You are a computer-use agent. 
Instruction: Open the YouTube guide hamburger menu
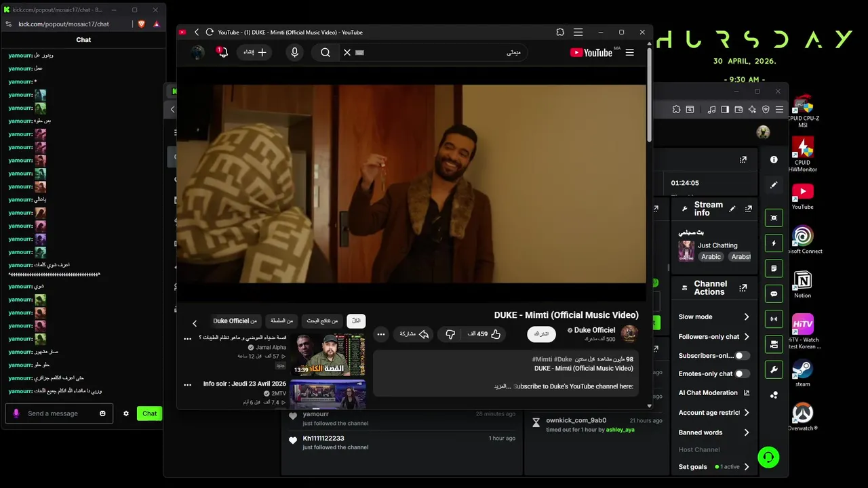pyautogui.click(x=629, y=52)
